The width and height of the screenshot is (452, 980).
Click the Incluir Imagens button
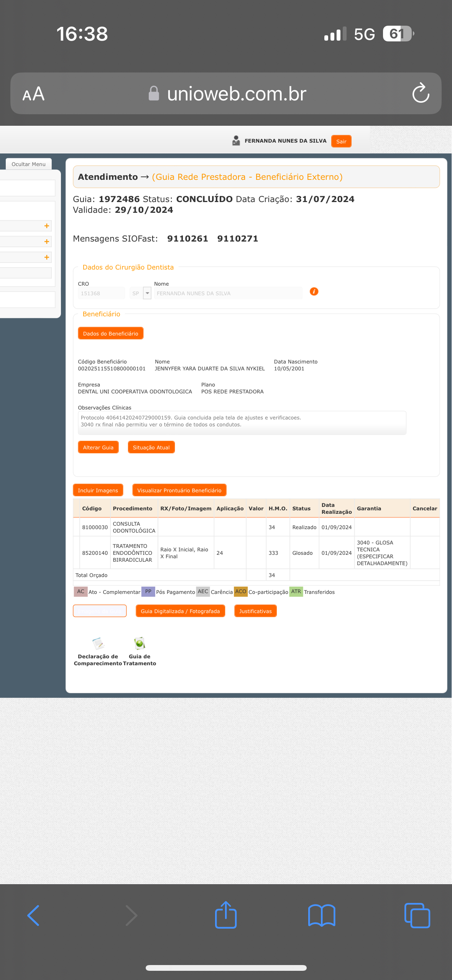click(x=98, y=490)
